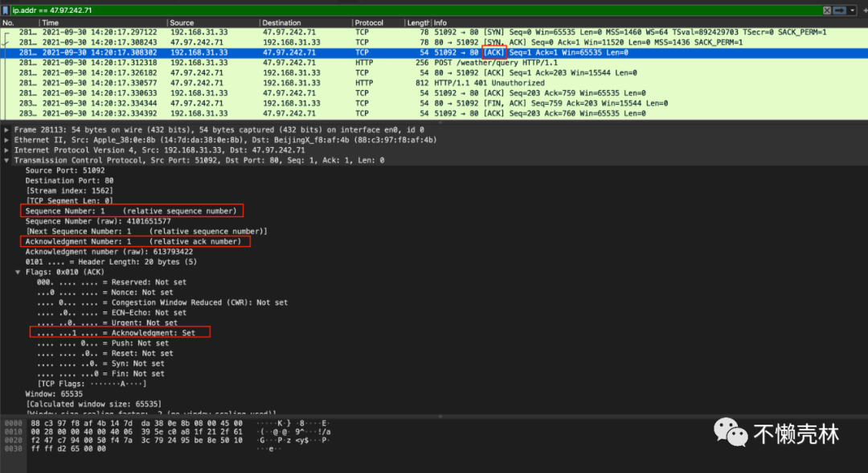Select the Transmission Control Protocol header line
This screenshot has width=868, height=473.
tap(199, 160)
